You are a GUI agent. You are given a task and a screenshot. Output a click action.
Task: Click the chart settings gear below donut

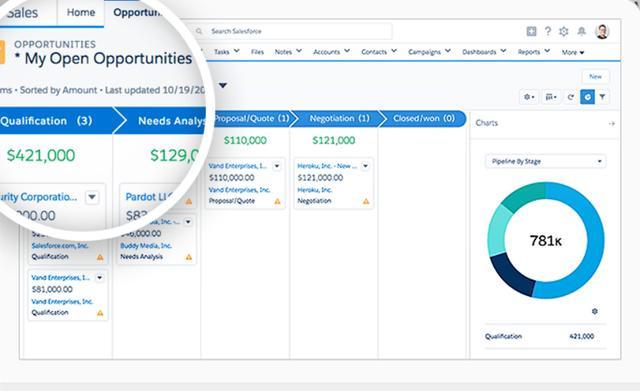pyautogui.click(x=595, y=311)
